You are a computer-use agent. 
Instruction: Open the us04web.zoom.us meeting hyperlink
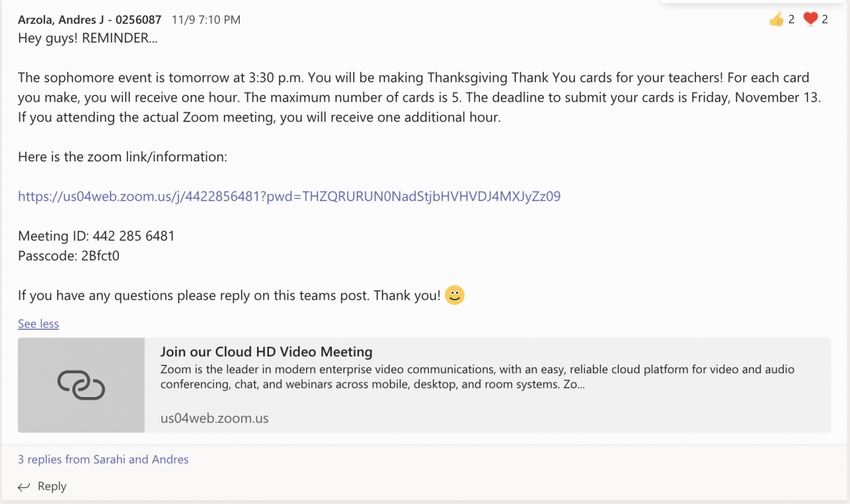coord(289,197)
